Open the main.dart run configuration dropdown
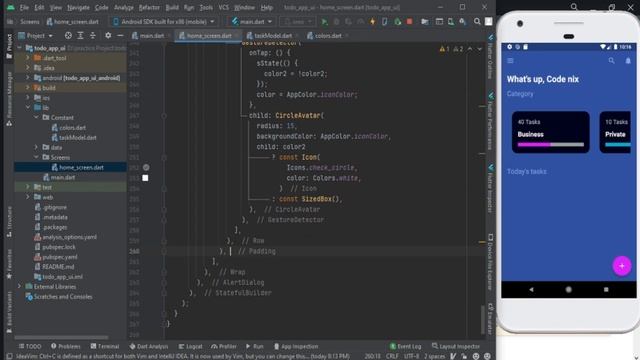Viewport: 640px width, 360px height. (251, 22)
